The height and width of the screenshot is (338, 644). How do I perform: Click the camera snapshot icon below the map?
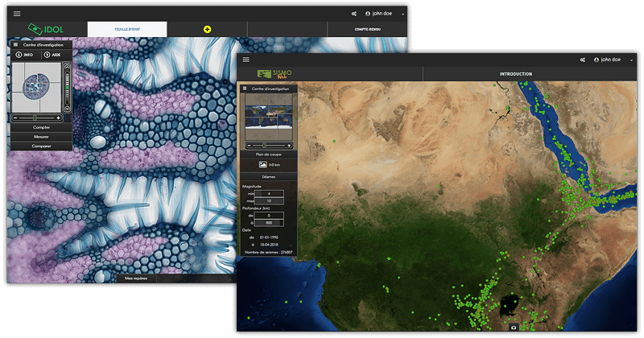pyautogui.click(x=514, y=327)
